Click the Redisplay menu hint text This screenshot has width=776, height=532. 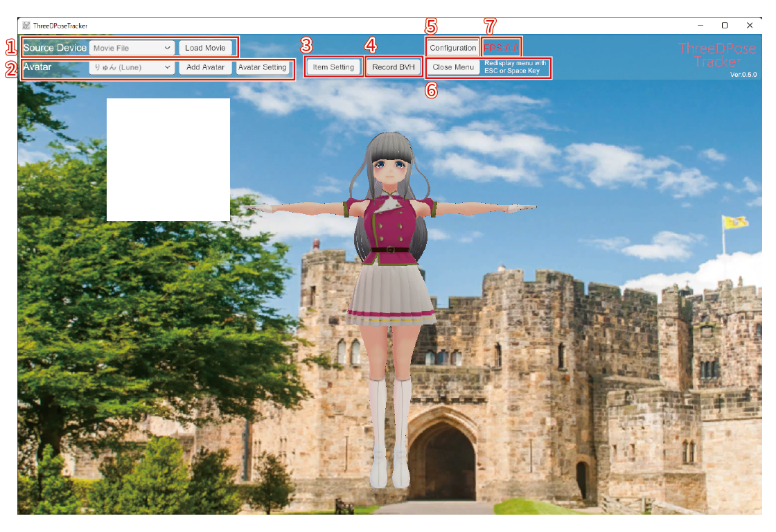pos(515,67)
